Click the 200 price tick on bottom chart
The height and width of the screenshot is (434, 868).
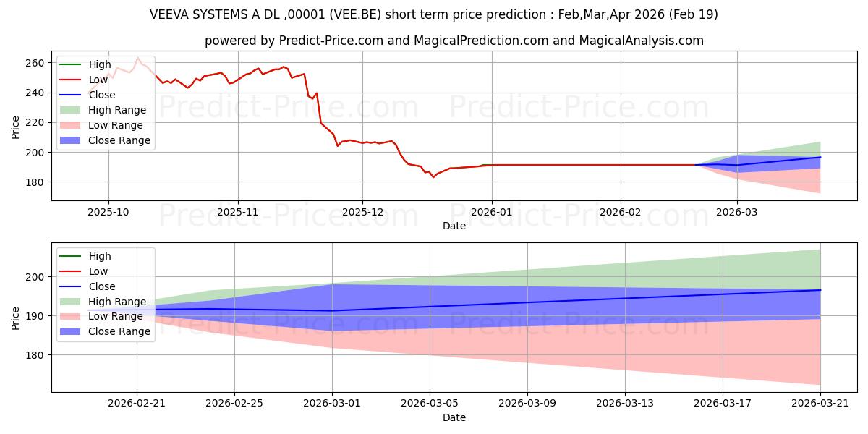[x=35, y=277]
